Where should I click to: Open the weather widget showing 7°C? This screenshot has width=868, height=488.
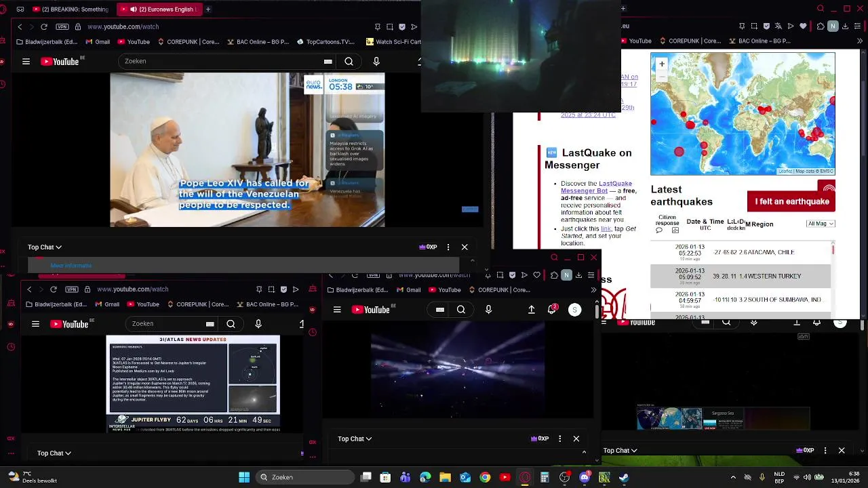pyautogui.click(x=32, y=477)
